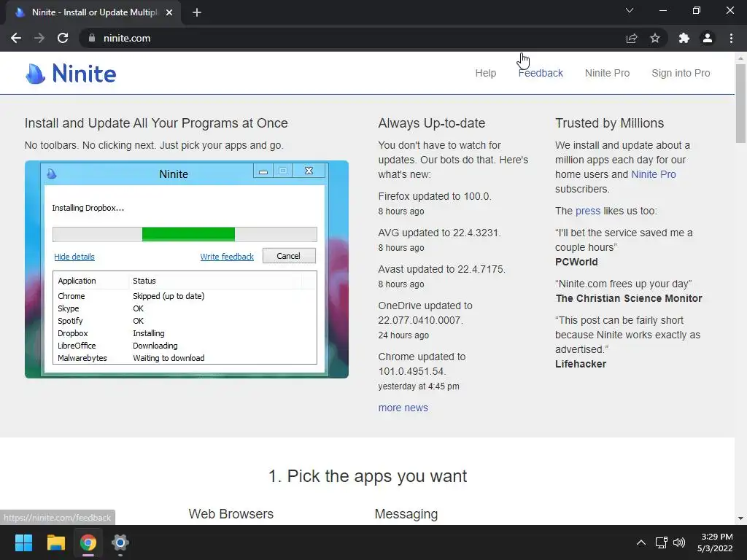
Task: Click the 'AVG updated to 22.4.3231.' text
Action: (439, 233)
